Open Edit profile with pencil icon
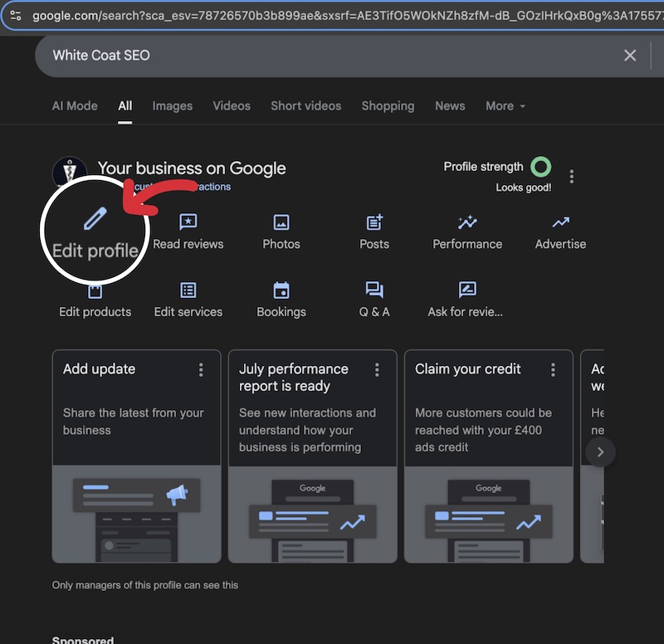664x644 pixels. click(95, 232)
